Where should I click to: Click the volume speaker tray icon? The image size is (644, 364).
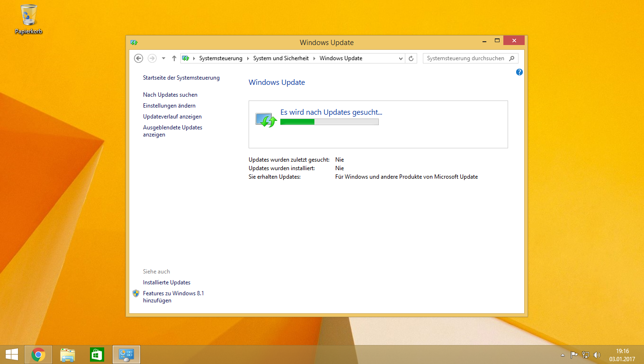597,355
